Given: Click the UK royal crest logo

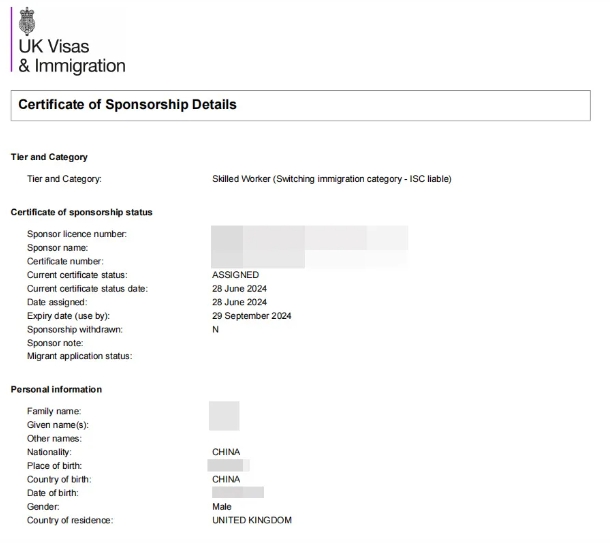Looking at the screenshot, I should click(x=27, y=21).
